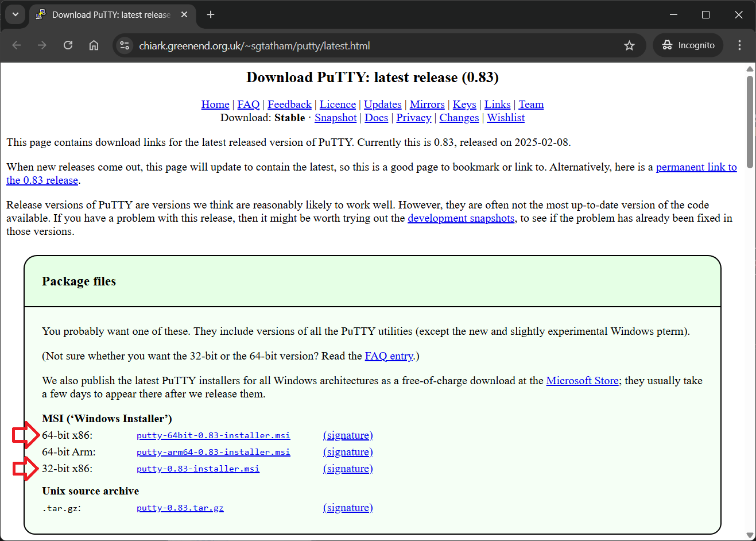Open a new tab with plus icon
This screenshot has height=541, width=756.
point(211,14)
